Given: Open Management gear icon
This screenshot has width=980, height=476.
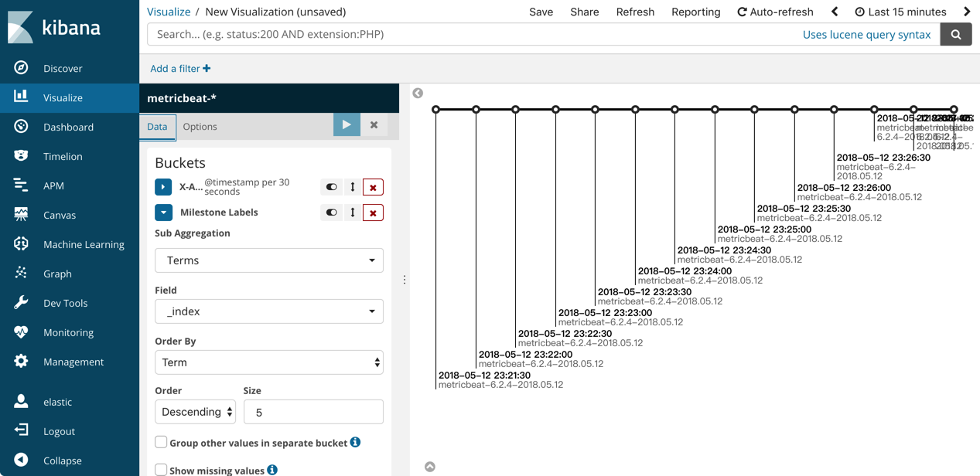Looking at the screenshot, I should [x=21, y=362].
